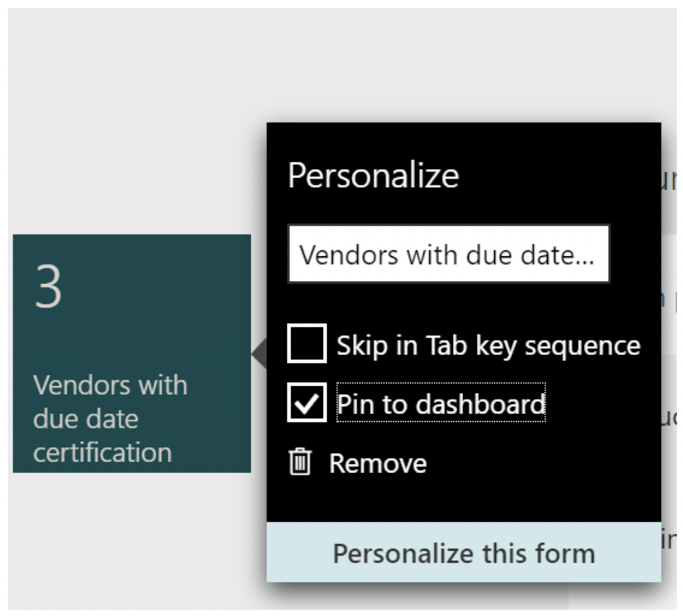
Task: Click the Pin to dashboard label text
Action: (x=441, y=404)
